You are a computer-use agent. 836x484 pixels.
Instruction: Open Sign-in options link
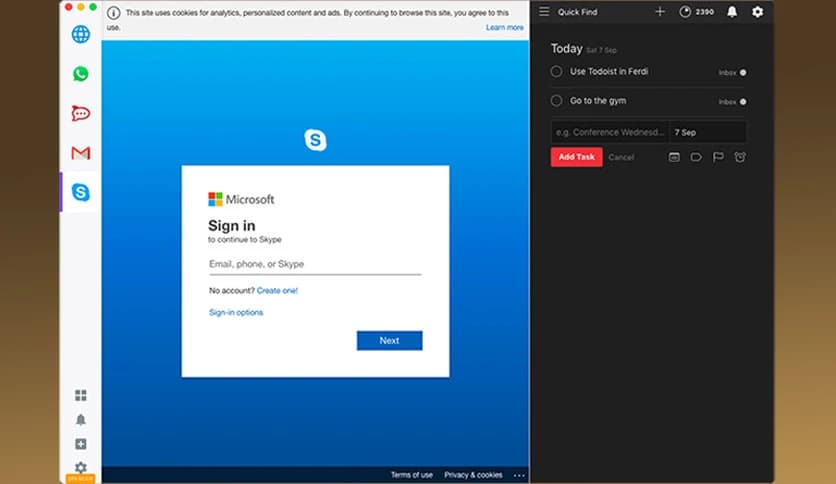[x=236, y=312]
